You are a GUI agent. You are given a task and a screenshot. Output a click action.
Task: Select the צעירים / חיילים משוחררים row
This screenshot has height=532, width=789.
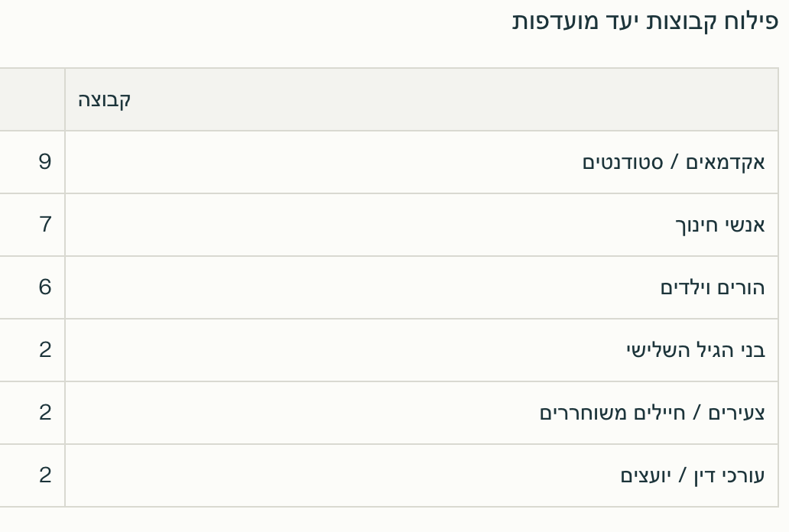point(389,413)
